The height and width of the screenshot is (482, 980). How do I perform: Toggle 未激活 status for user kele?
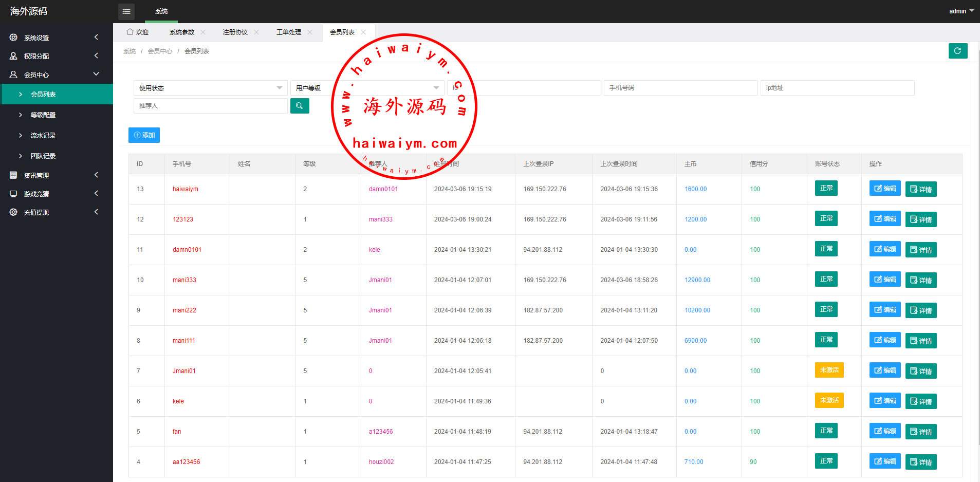coord(829,400)
